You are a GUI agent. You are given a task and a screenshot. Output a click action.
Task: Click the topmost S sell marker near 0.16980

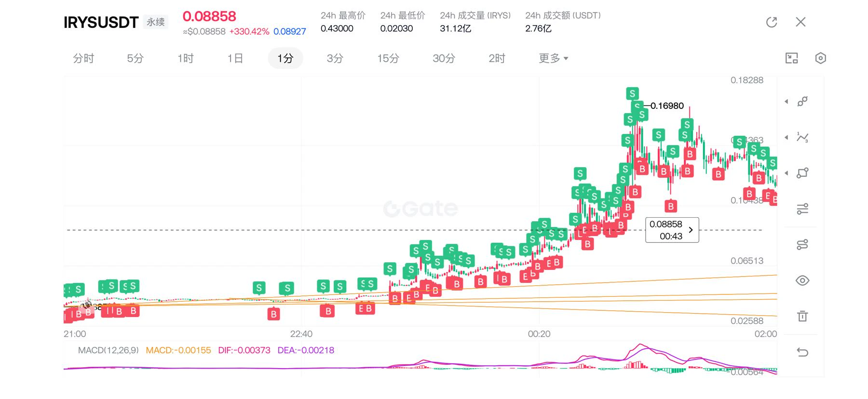coord(632,93)
